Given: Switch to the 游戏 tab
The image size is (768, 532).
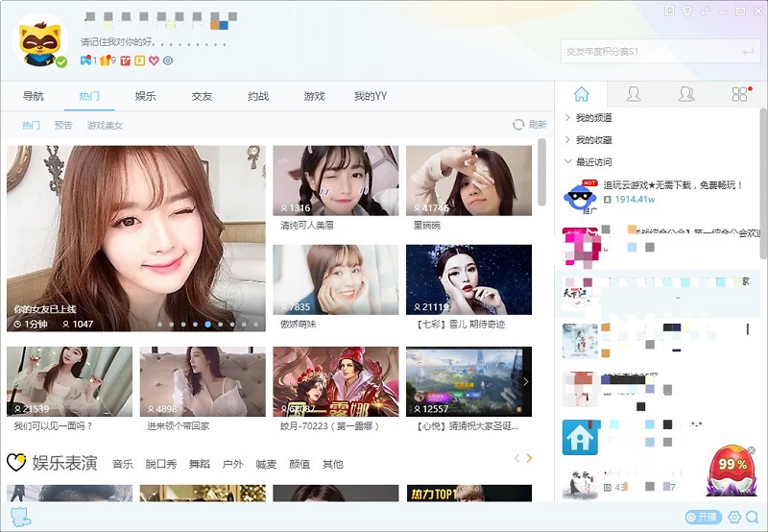Looking at the screenshot, I should 314,96.
